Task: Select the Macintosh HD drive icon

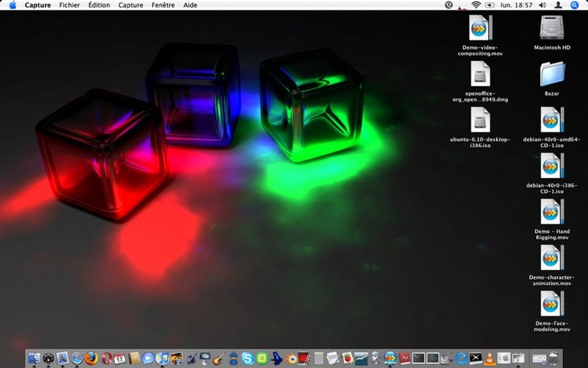Action: click(x=551, y=28)
